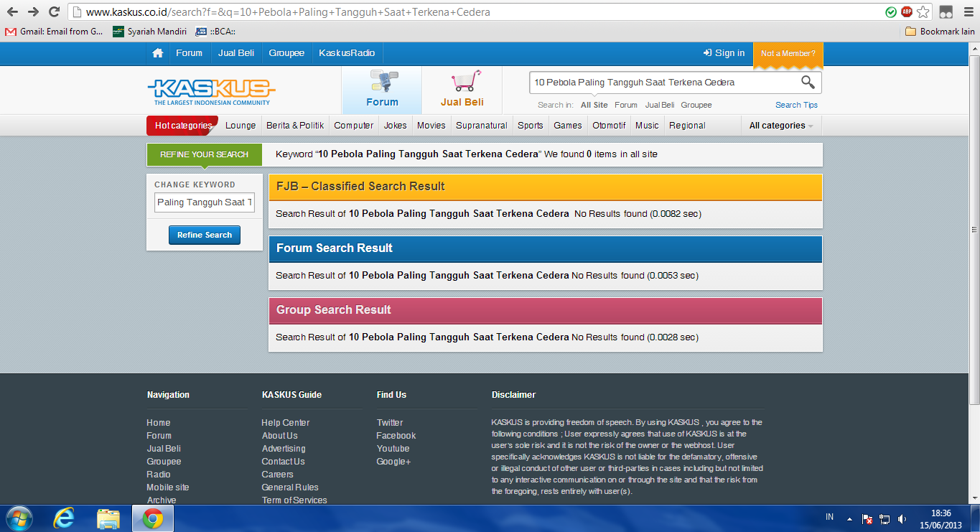The image size is (980, 532).
Task: Open Berita & Politik category
Action: [x=295, y=126]
